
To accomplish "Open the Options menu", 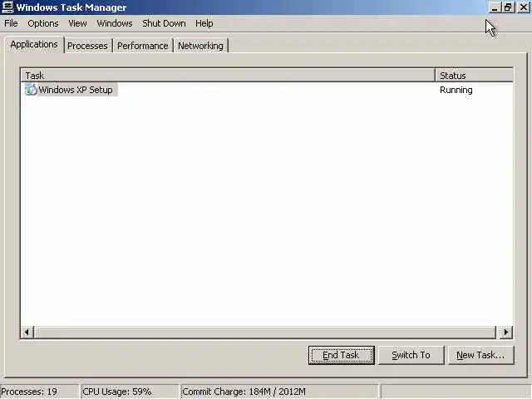I will click(x=43, y=23).
